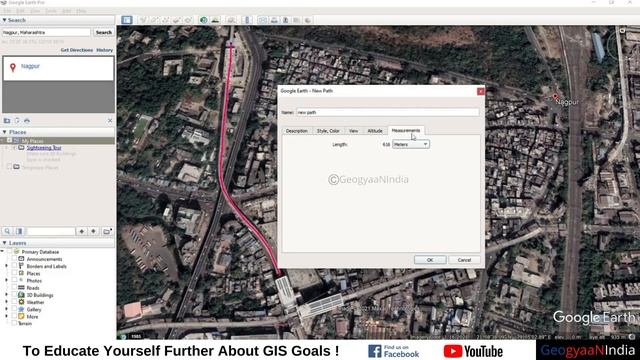Click the Nagpur pin on the map

tap(555, 97)
